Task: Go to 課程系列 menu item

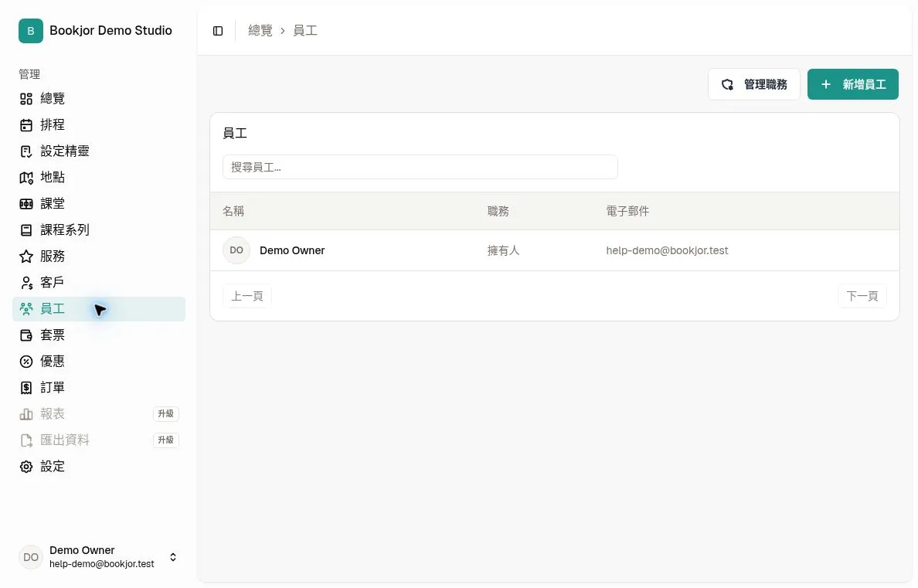Action: pos(99,230)
